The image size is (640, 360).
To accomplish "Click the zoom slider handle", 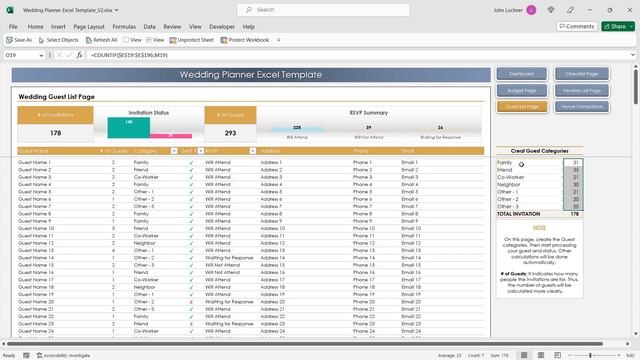I will 590,356.
